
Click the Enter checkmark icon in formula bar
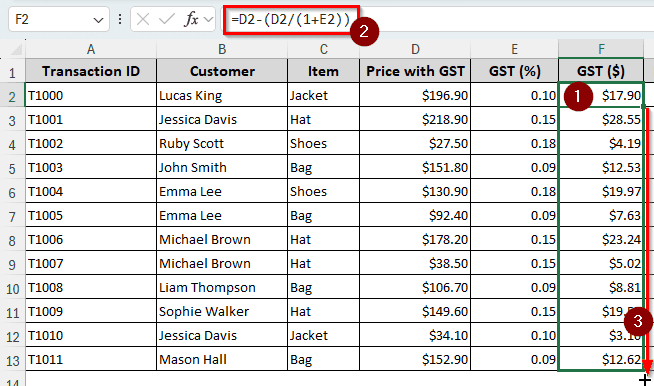[x=167, y=19]
